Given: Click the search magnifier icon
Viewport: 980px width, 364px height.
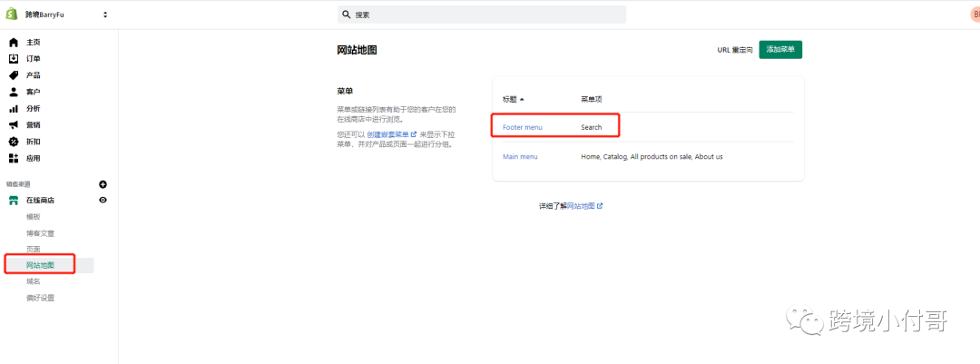Looking at the screenshot, I should click(347, 15).
